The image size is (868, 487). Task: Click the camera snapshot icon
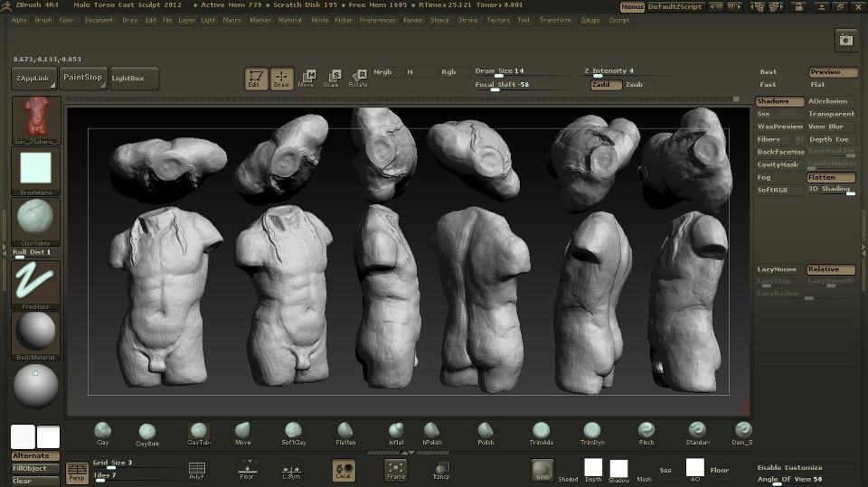coord(846,41)
